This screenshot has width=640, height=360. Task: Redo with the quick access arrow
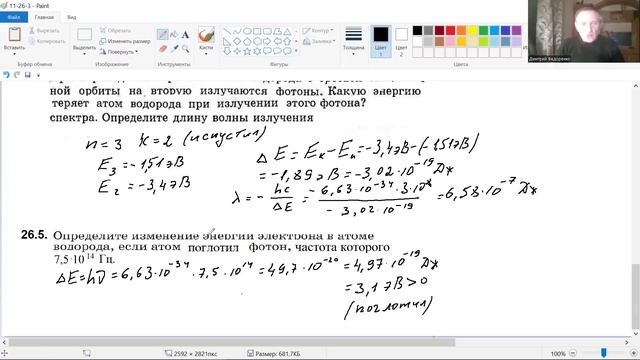17,75
